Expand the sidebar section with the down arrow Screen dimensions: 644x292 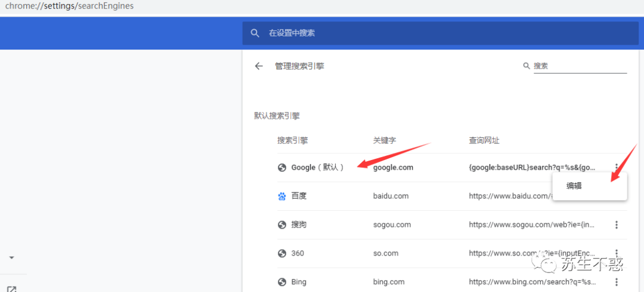11,258
